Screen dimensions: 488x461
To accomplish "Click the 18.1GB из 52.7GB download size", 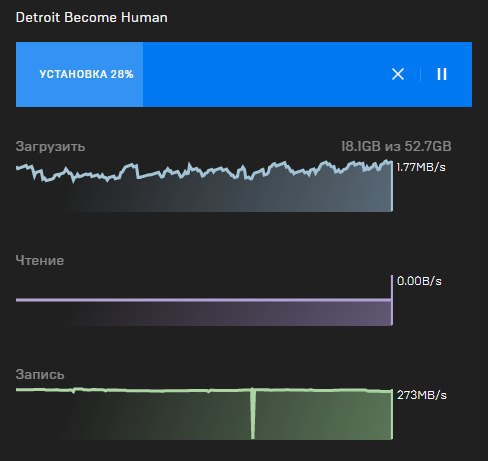I will [x=396, y=146].
